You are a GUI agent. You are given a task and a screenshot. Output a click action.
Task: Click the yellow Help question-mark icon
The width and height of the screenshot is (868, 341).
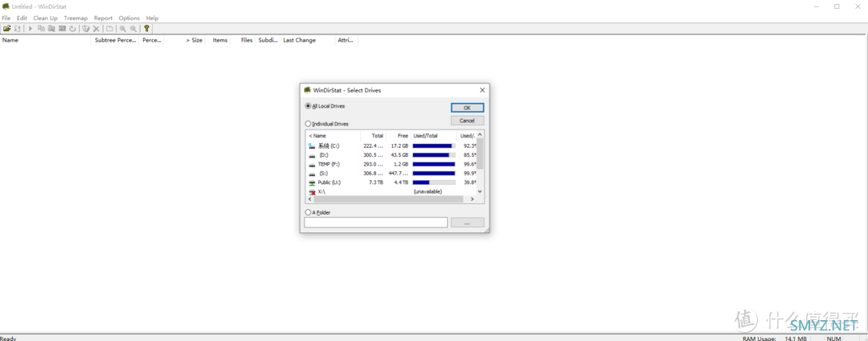tap(147, 28)
